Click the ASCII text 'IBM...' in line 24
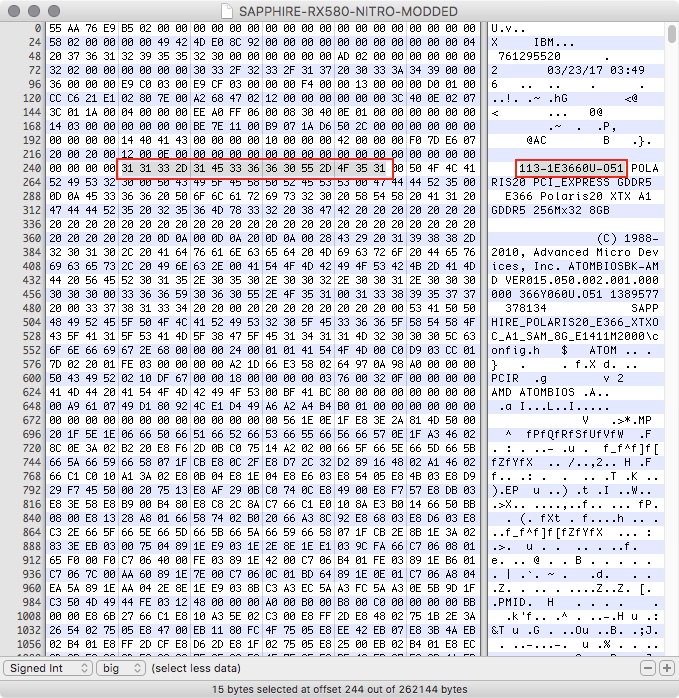 tap(554, 42)
